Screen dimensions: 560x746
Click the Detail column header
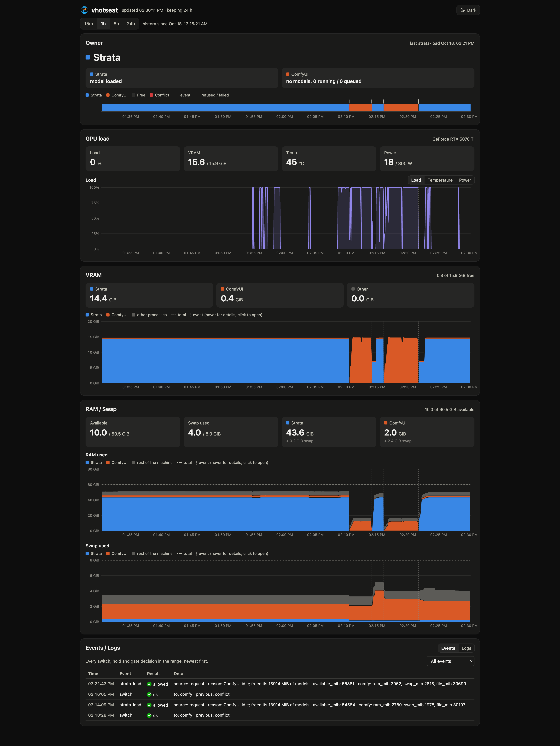180,674
